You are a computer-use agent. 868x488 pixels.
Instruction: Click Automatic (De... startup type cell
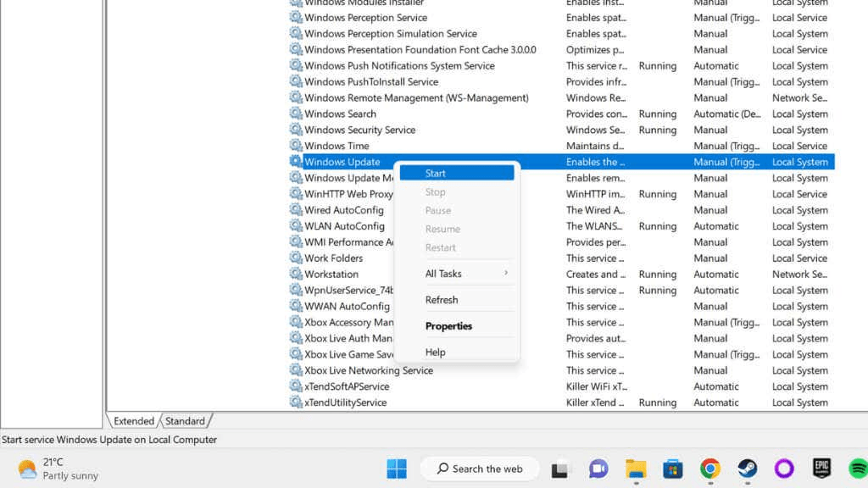coord(726,114)
